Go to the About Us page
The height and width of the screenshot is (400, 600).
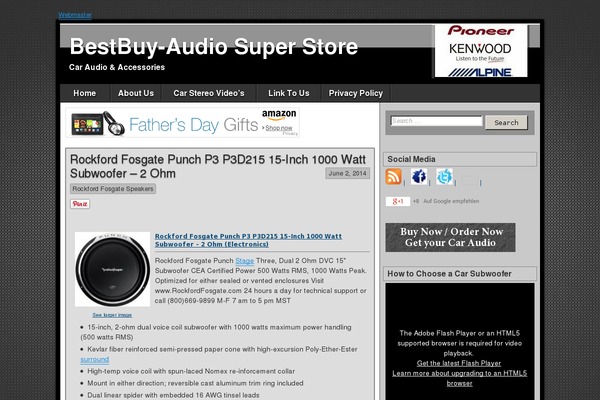click(136, 93)
